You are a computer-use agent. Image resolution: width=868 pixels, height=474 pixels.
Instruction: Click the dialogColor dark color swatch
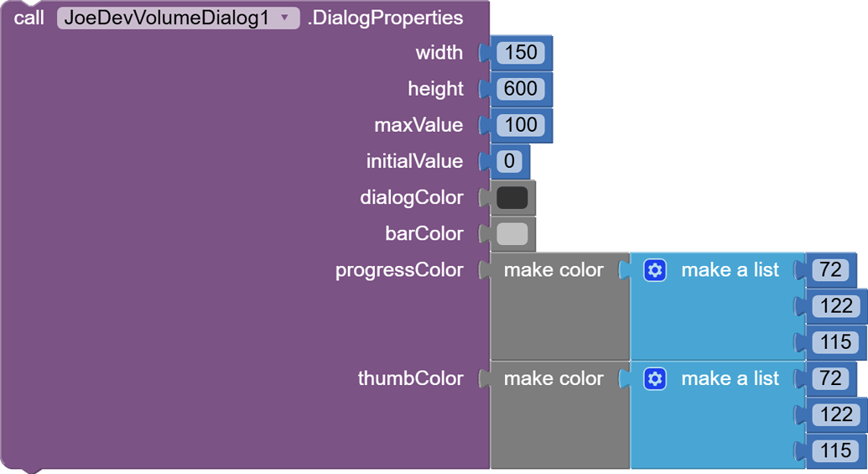tap(512, 198)
